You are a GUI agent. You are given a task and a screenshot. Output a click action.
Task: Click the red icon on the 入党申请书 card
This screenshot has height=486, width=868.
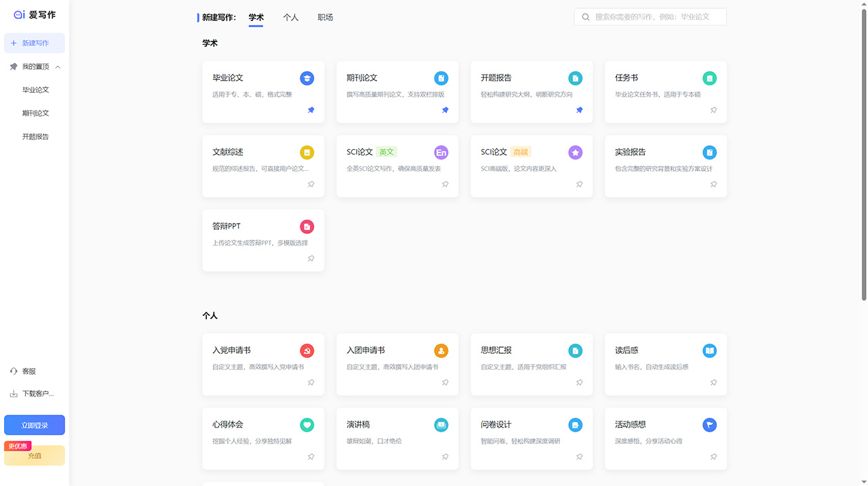[x=307, y=350]
